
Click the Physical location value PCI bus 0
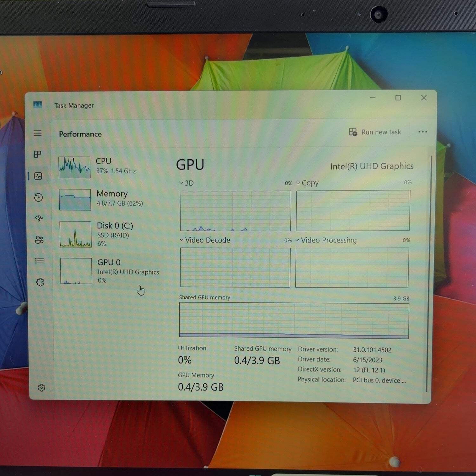pyautogui.click(x=379, y=380)
